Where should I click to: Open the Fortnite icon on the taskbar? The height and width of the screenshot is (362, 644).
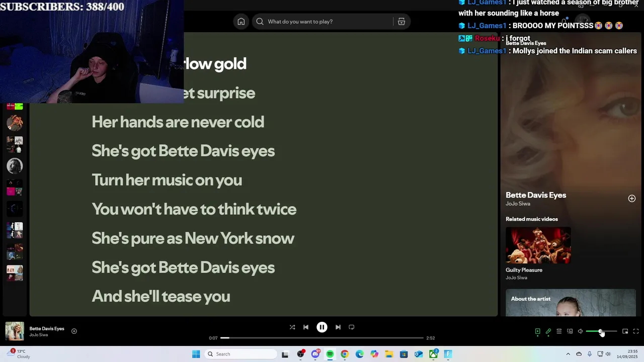pyautogui.click(x=448, y=354)
